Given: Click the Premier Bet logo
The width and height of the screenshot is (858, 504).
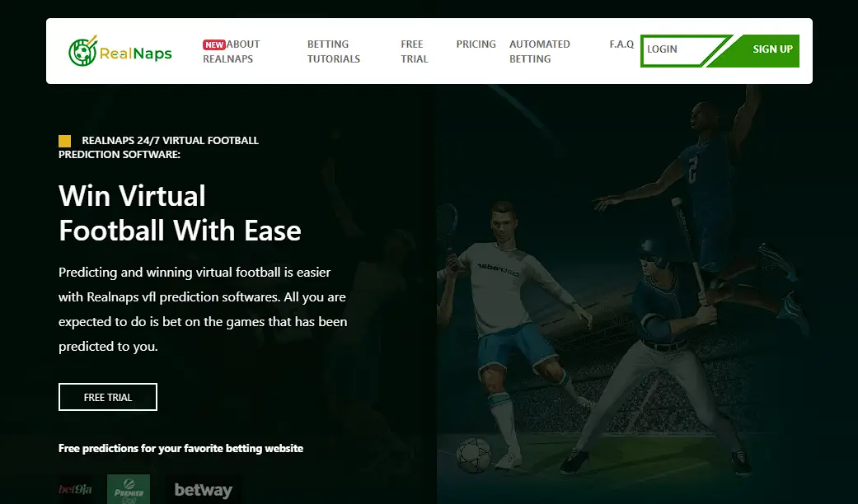Looking at the screenshot, I should [129, 489].
